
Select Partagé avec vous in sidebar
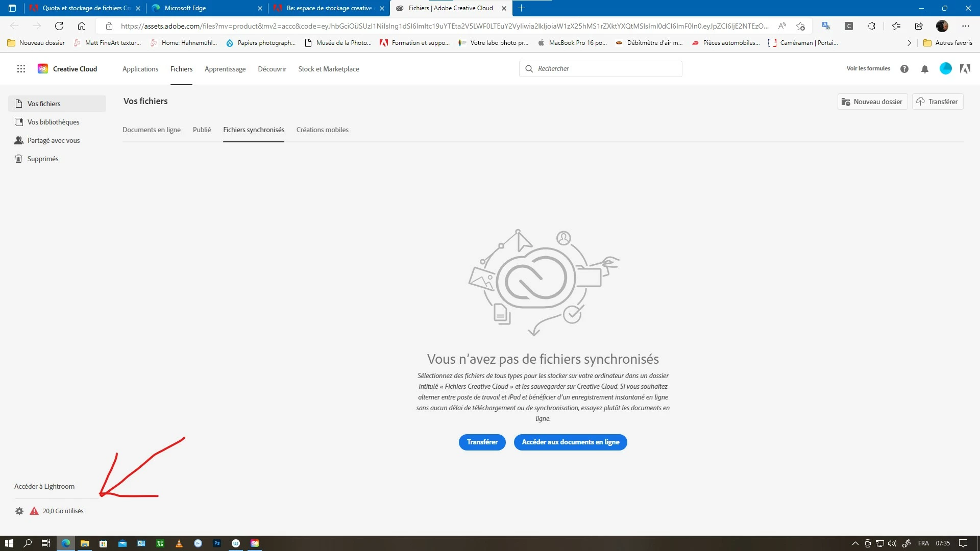[x=54, y=141]
